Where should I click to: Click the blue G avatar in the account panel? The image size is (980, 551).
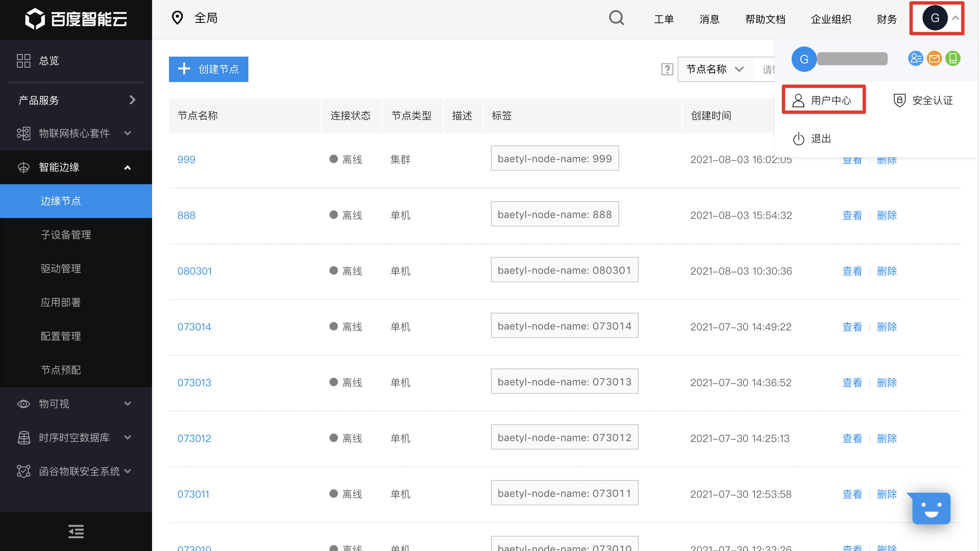tap(804, 59)
